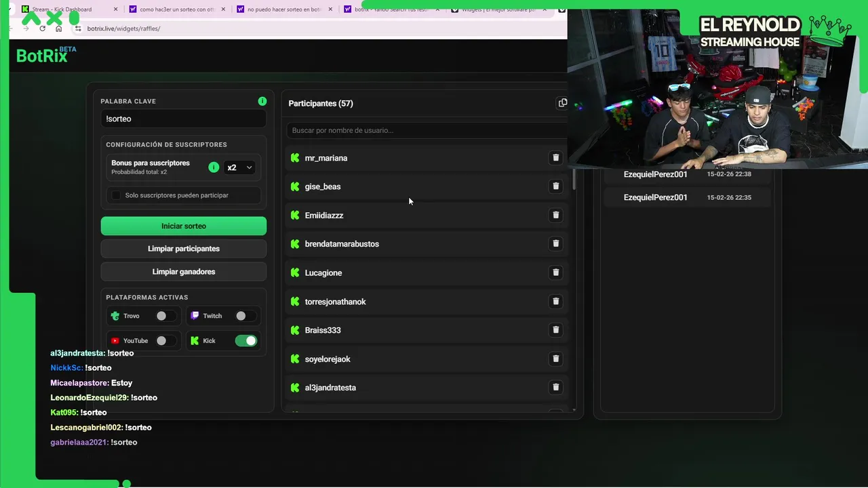Click the Trovo platform icon
The width and height of the screenshot is (868, 488).
pos(115,316)
